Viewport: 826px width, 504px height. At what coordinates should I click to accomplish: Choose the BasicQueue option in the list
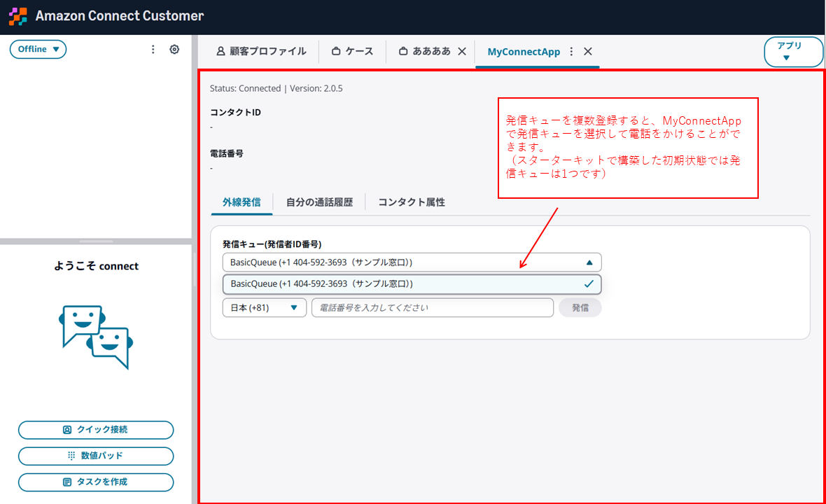pyautogui.click(x=412, y=284)
